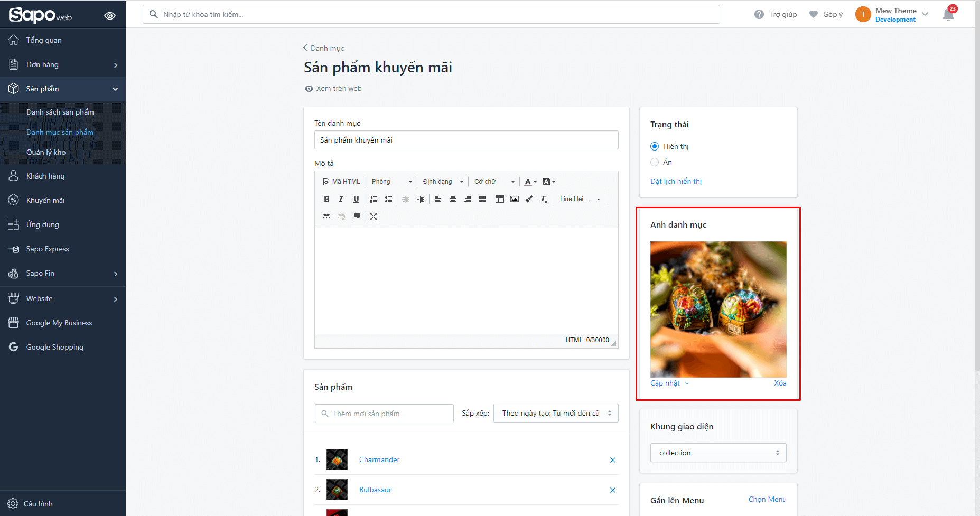Increase indent in the editor

pyautogui.click(x=421, y=199)
